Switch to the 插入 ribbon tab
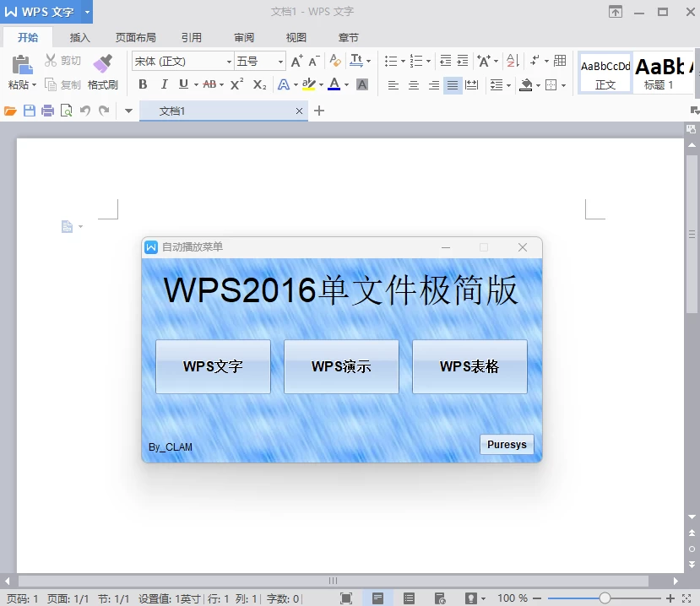Viewport: 700px width, 606px height. pyautogui.click(x=80, y=38)
